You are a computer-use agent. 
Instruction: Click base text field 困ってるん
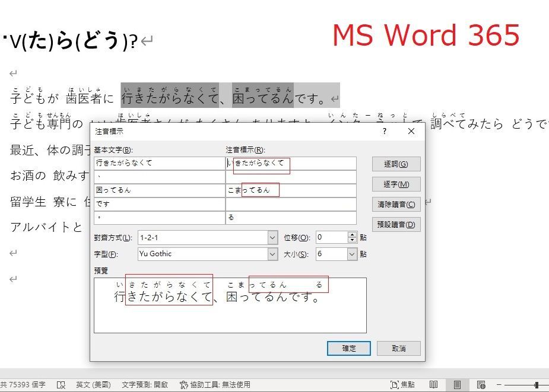159,190
